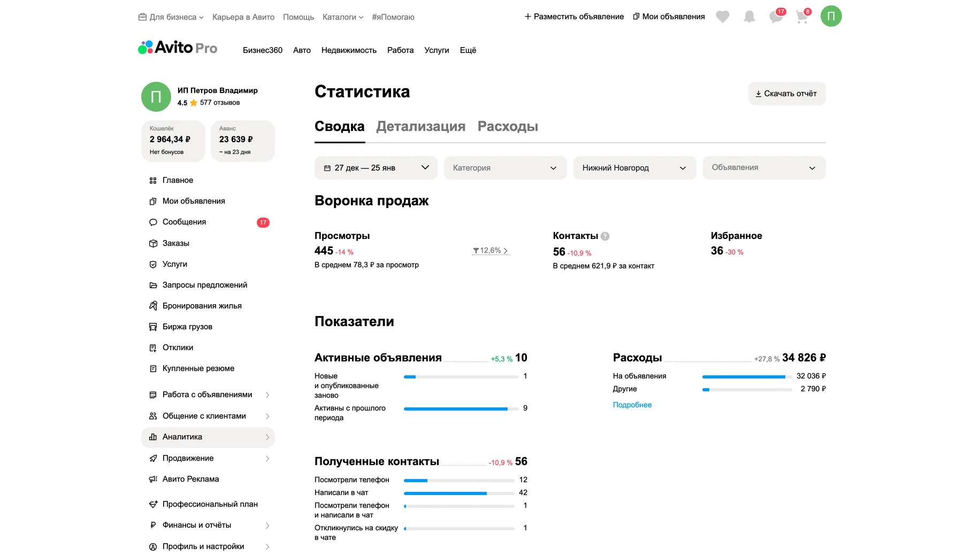Open Услуги top navigation item
The image size is (980, 556).
click(437, 50)
